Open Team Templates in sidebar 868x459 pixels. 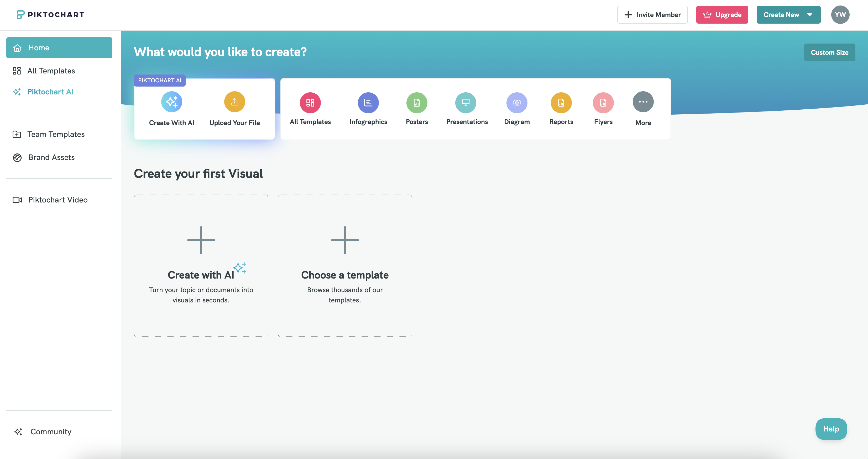click(59, 134)
